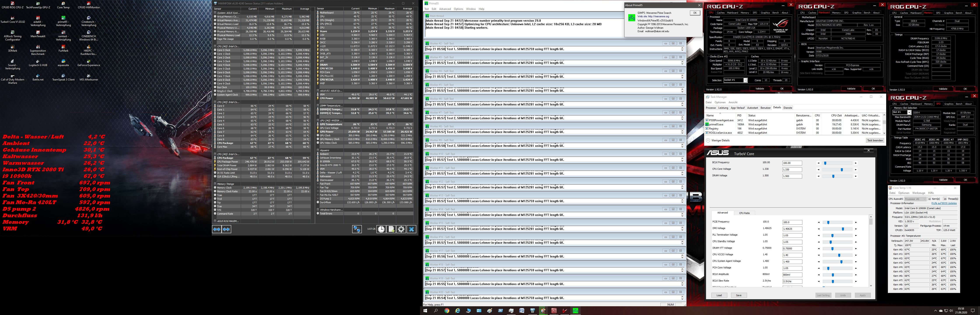Select GPU Temperature row in HWiNFO

(365, 124)
